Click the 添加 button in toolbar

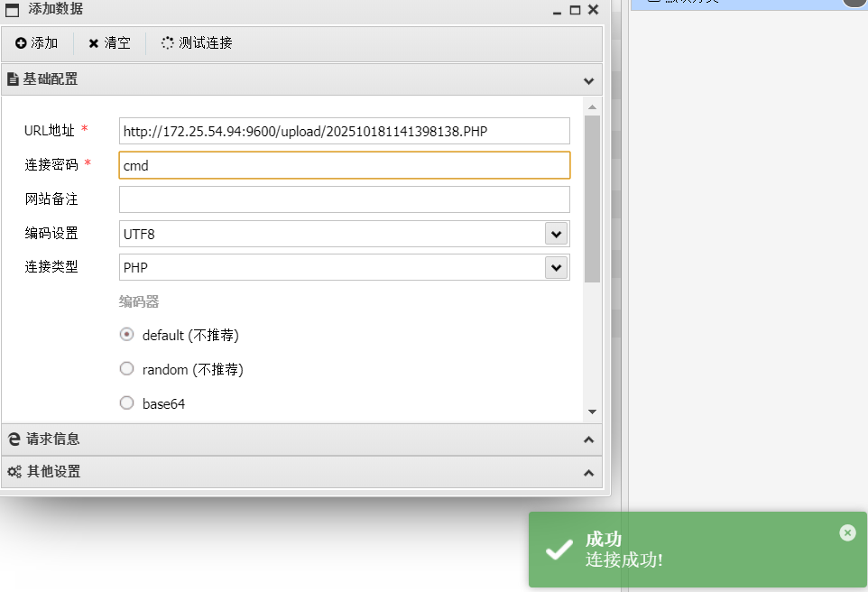[x=36, y=42]
